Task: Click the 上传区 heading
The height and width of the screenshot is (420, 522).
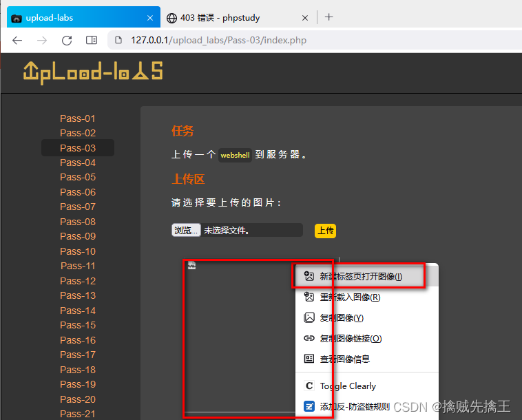Action: click(188, 179)
